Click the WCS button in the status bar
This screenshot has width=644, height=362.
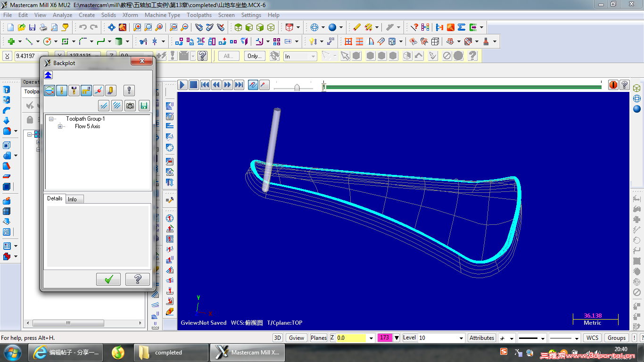click(x=592, y=338)
